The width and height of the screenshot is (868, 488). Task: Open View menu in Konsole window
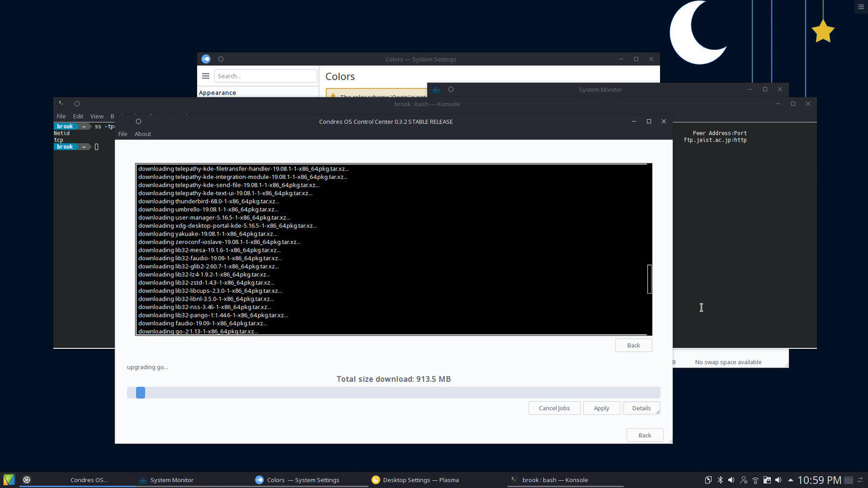(96, 116)
